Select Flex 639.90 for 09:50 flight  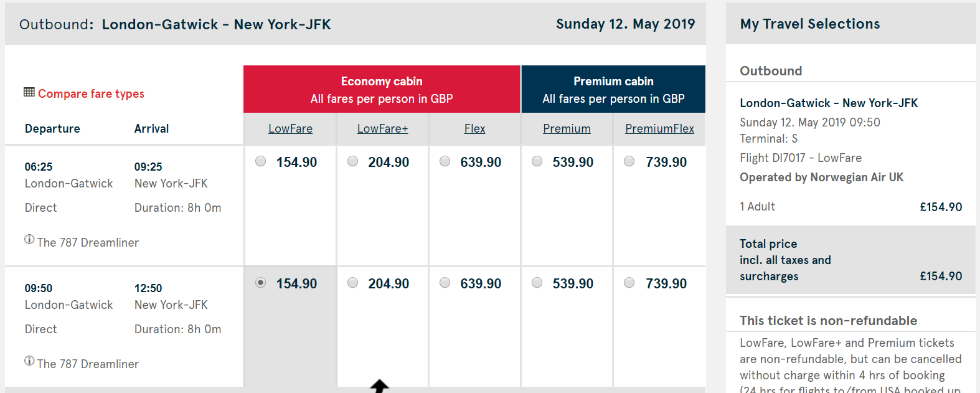(445, 283)
